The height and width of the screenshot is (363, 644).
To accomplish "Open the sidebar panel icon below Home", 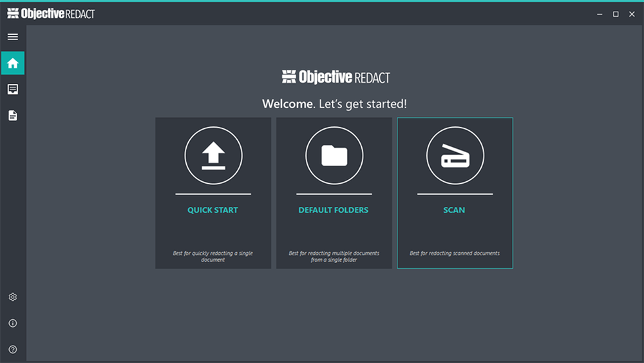I will [x=13, y=89].
